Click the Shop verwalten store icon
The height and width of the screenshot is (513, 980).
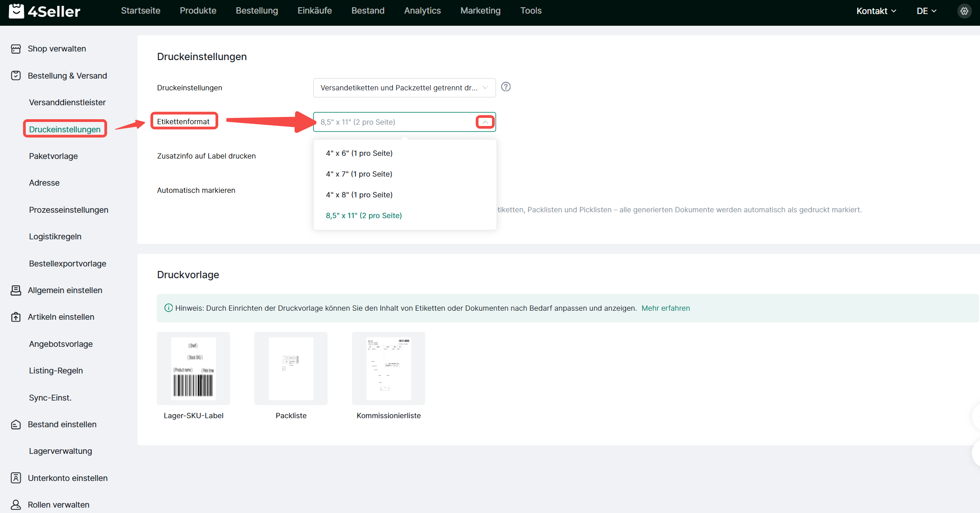16,49
